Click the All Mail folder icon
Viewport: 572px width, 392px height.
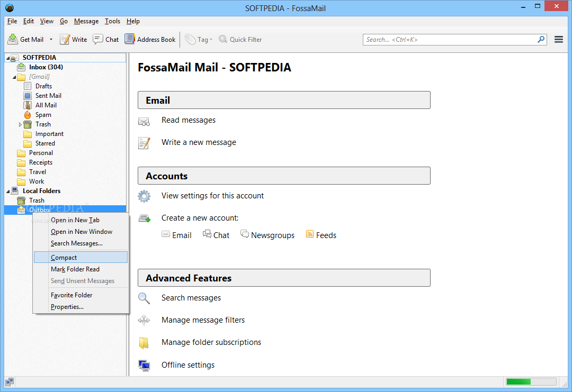(x=28, y=105)
